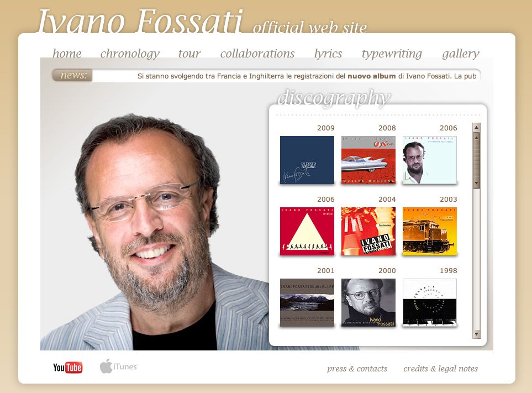This screenshot has height=393, width=532.
Task: Open the 2008 Musica Moderna album cover
Action: (x=368, y=160)
